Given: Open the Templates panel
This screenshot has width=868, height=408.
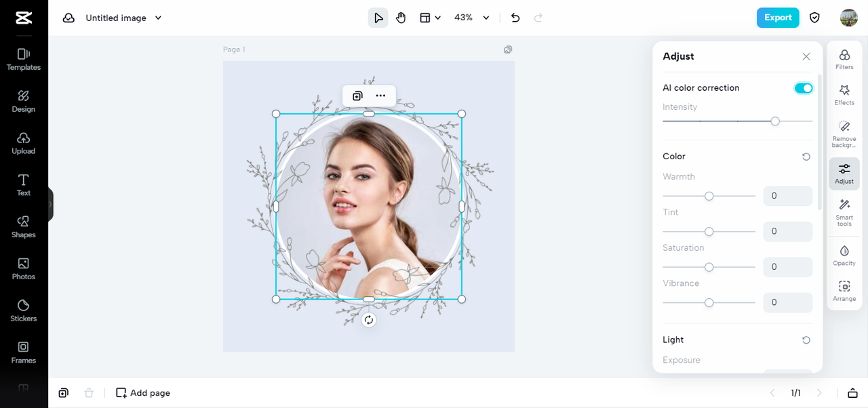Looking at the screenshot, I should [x=24, y=59].
